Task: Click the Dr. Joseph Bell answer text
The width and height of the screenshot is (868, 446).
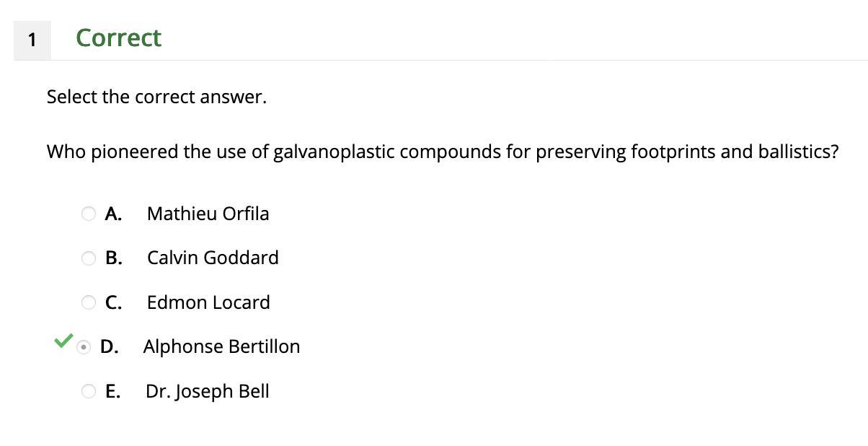Action: [208, 391]
